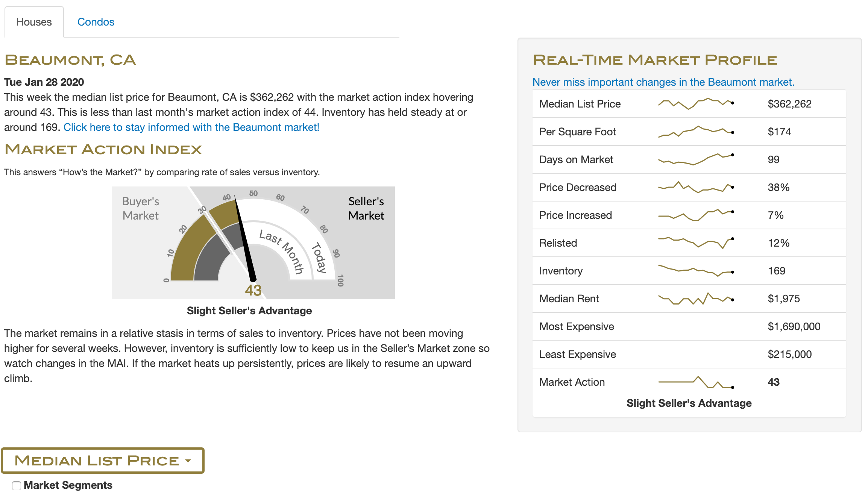
Task: Open the 'Never miss important changes' link
Action: click(x=663, y=82)
